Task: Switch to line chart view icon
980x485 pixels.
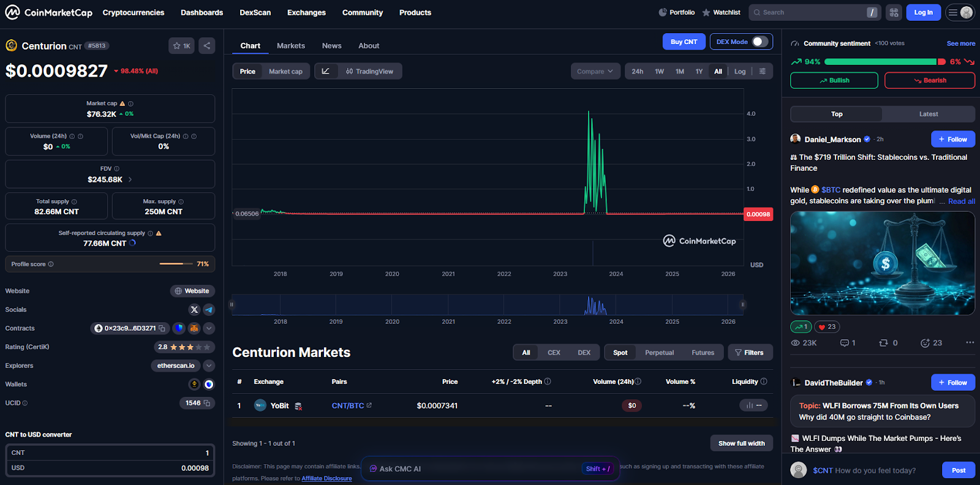Action: (x=326, y=72)
